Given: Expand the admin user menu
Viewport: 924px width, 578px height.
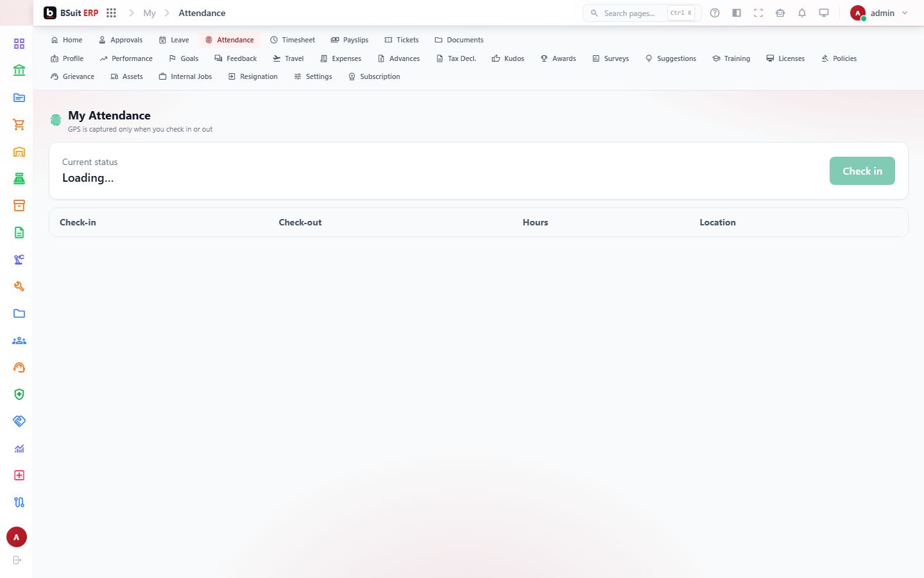Looking at the screenshot, I should pos(879,13).
